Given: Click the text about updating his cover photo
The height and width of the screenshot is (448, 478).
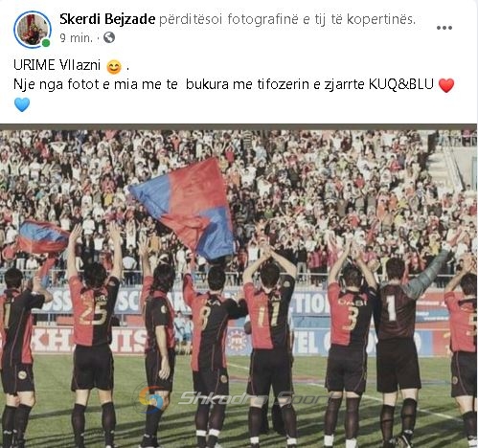Looking at the screenshot, I should pyautogui.click(x=287, y=20).
